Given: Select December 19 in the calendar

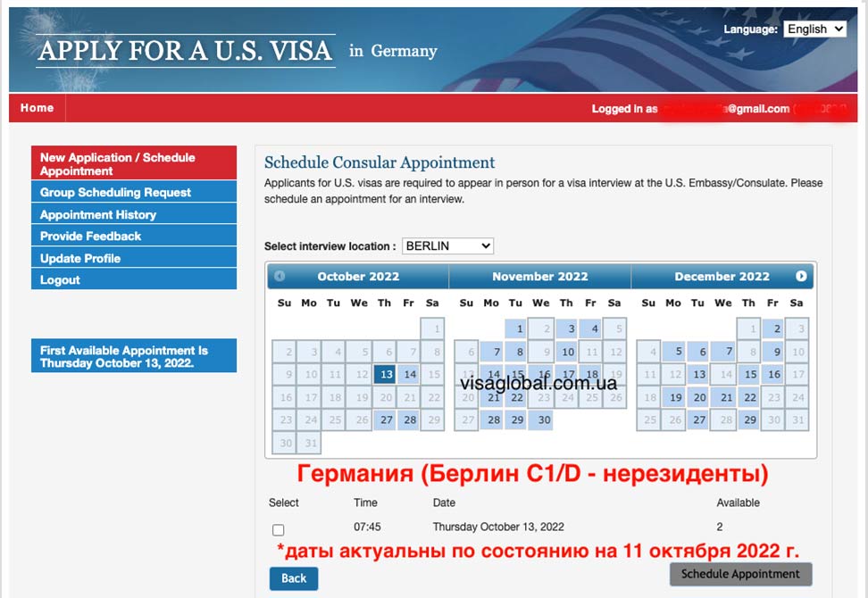Looking at the screenshot, I should pos(673,396).
